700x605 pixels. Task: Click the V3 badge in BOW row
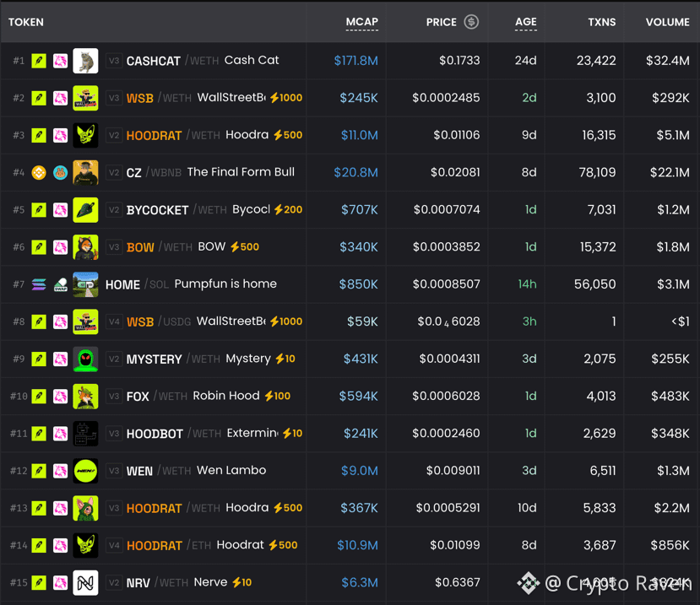click(114, 246)
